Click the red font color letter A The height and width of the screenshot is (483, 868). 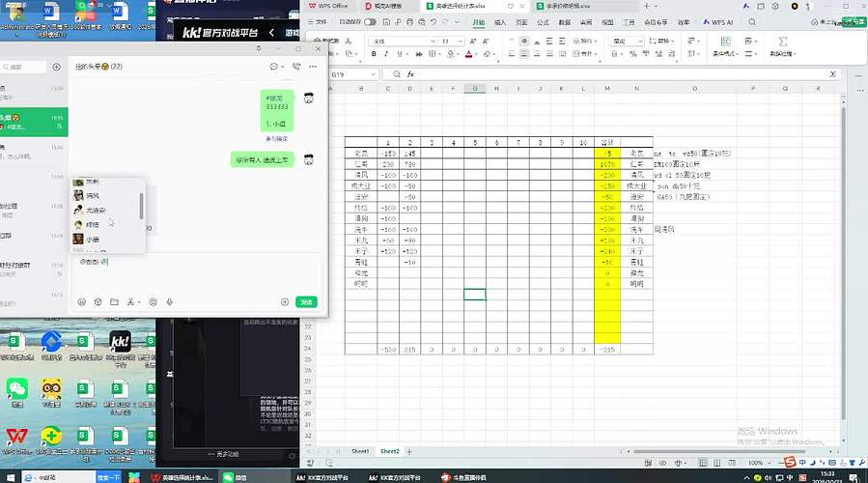(x=468, y=54)
